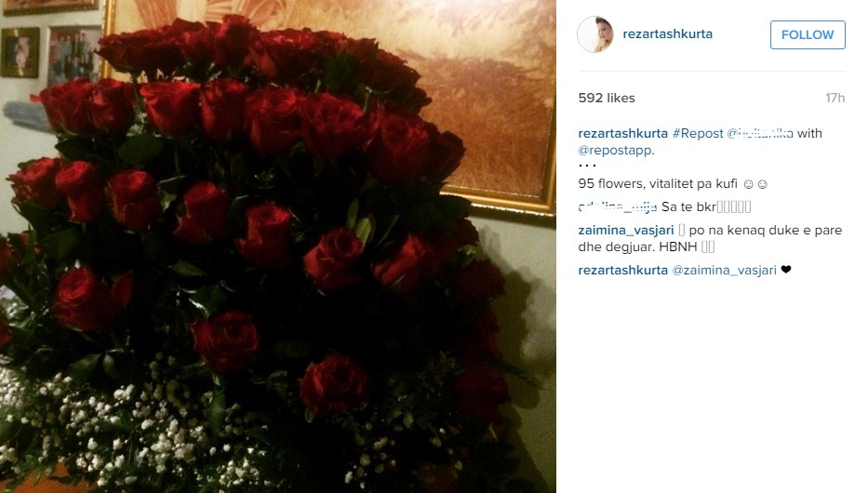Open the rezartashkurta profile avatar
Image resolution: width=868 pixels, height=493 pixels.
[x=595, y=34]
